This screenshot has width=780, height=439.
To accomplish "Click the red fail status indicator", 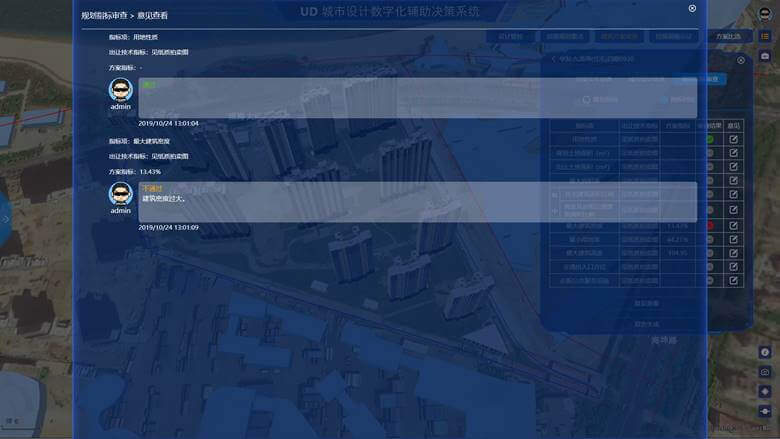I will click(x=710, y=226).
